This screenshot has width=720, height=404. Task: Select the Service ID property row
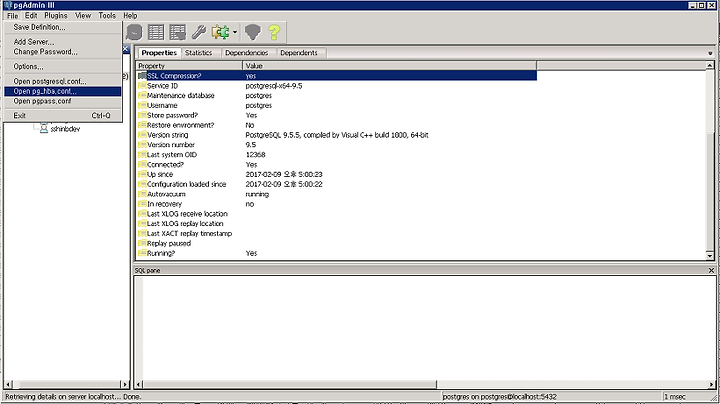click(x=337, y=86)
